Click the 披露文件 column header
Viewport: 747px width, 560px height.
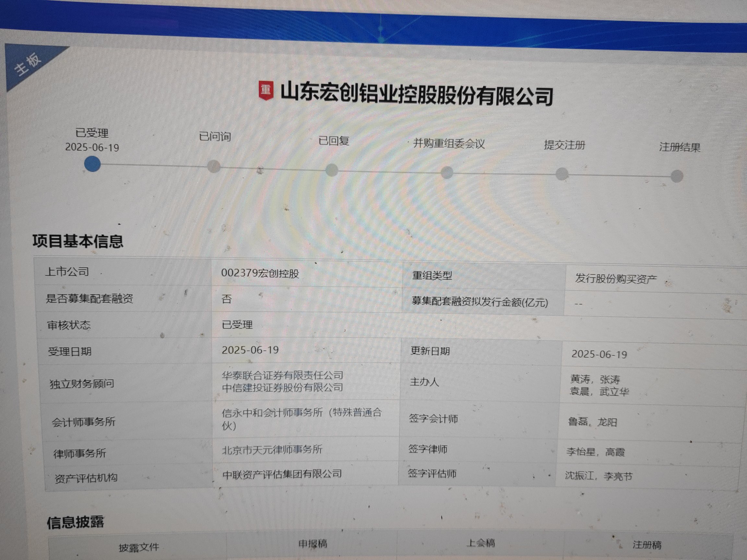tap(138, 547)
